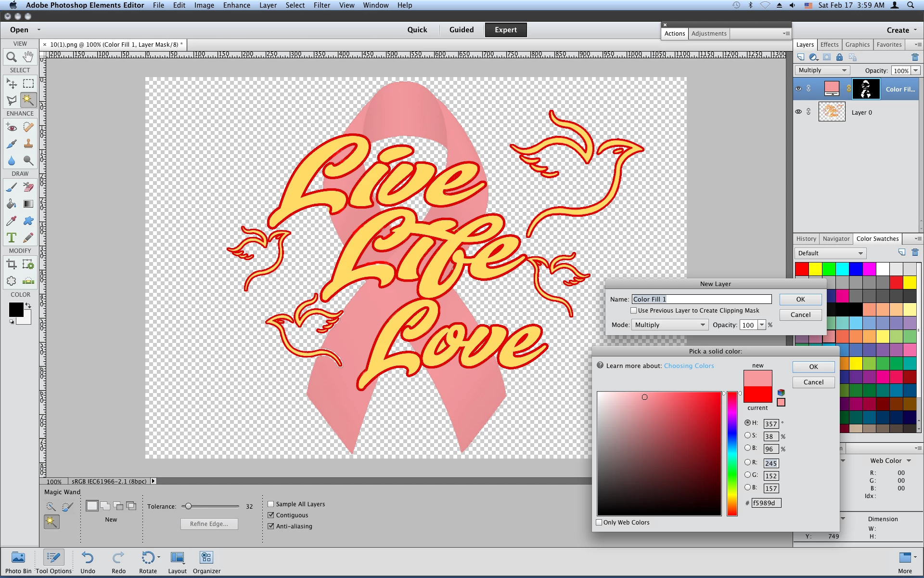Viewport: 924px width, 578px height.
Task: Select the Crop tool
Action: [x=12, y=264]
